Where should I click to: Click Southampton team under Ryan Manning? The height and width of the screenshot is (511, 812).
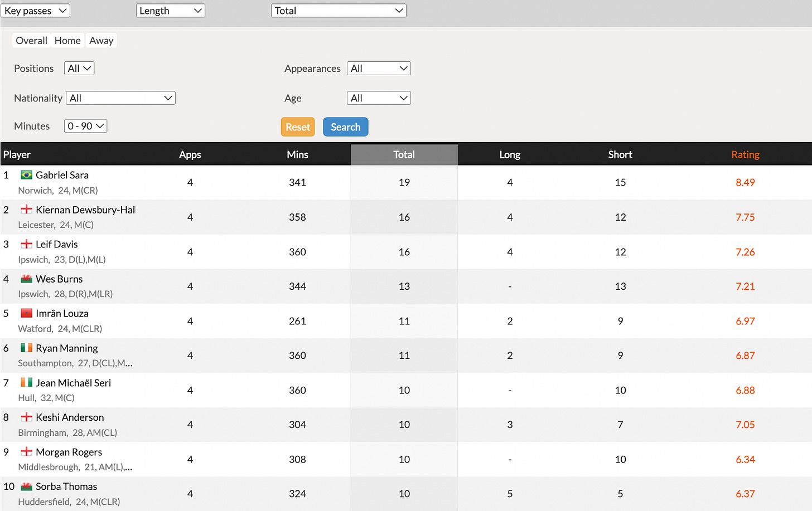pyautogui.click(x=45, y=363)
